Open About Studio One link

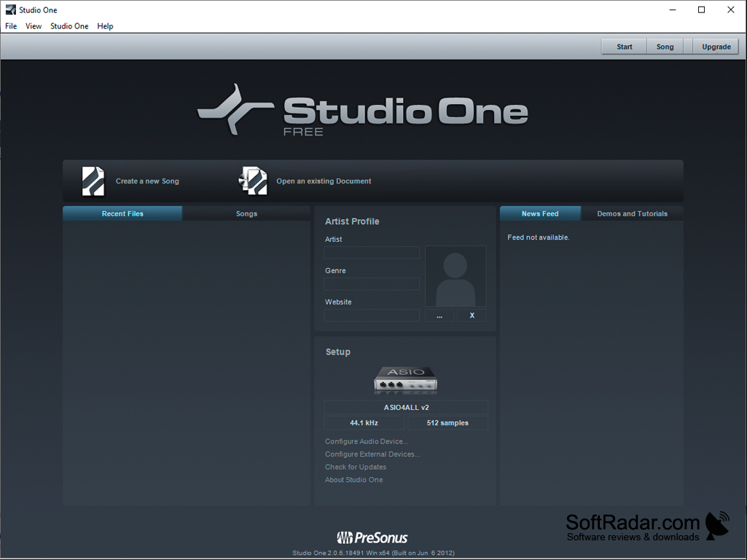[x=354, y=480]
